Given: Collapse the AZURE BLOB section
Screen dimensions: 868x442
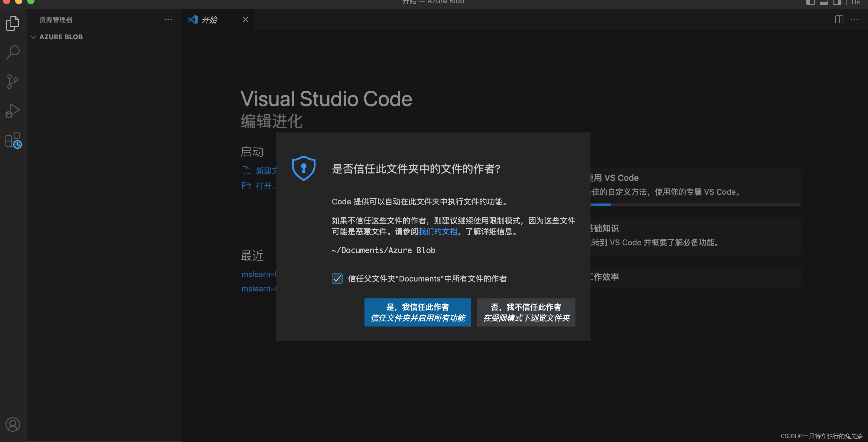Looking at the screenshot, I should click(x=33, y=37).
